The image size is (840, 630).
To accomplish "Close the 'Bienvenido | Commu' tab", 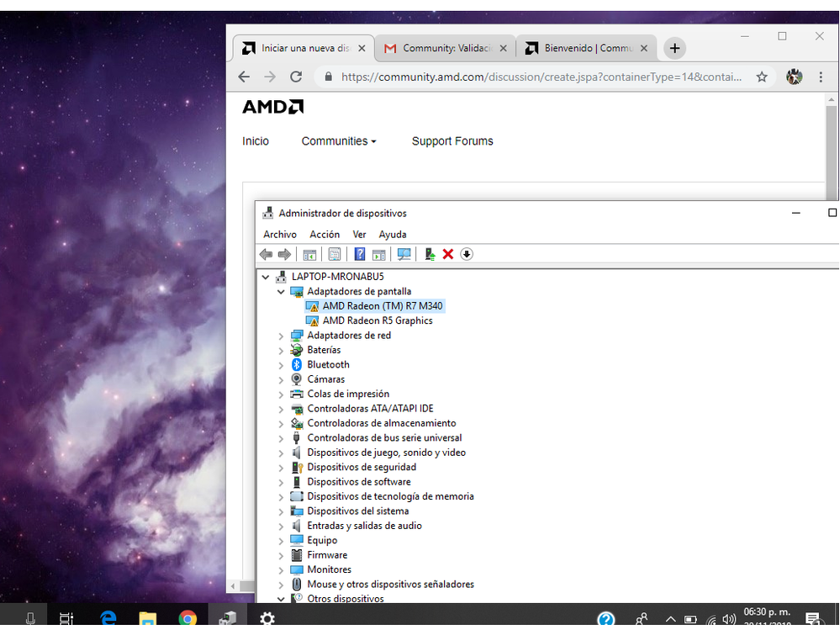I will pos(644,48).
